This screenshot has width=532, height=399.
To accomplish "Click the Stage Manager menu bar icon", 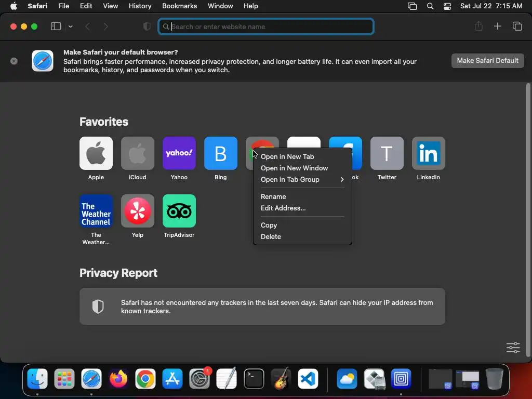I will (412, 6).
